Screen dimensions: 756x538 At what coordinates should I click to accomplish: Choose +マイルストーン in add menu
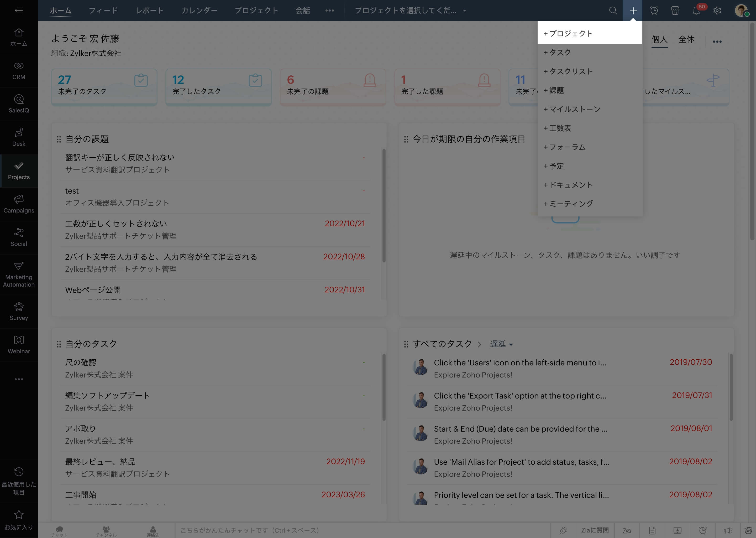click(572, 109)
